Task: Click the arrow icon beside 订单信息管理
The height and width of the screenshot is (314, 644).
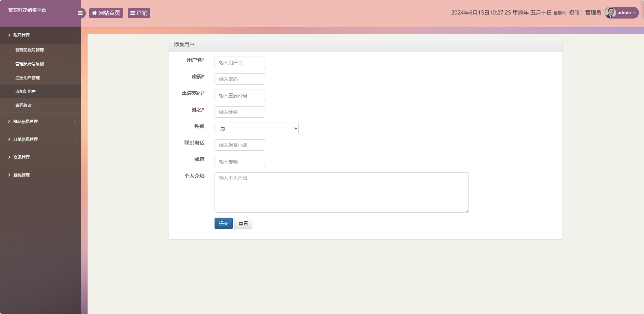Action: 8,139
